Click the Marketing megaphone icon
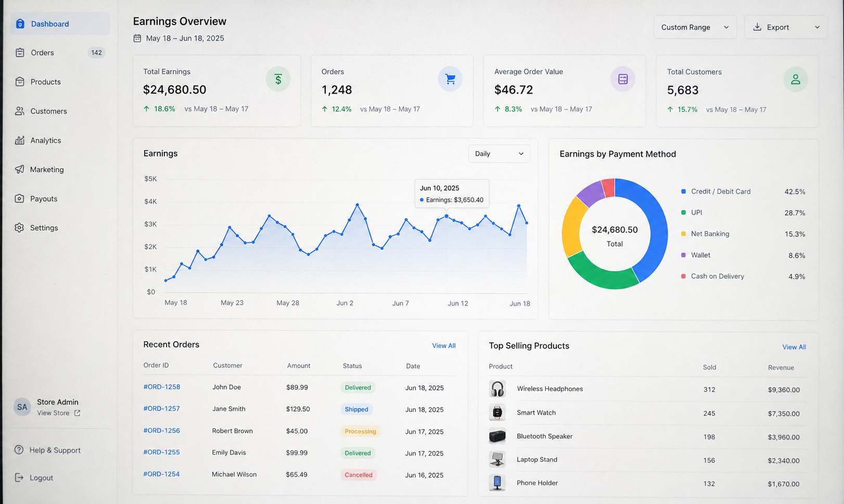This screenshot has width=844, height=504. click(20, 169)
